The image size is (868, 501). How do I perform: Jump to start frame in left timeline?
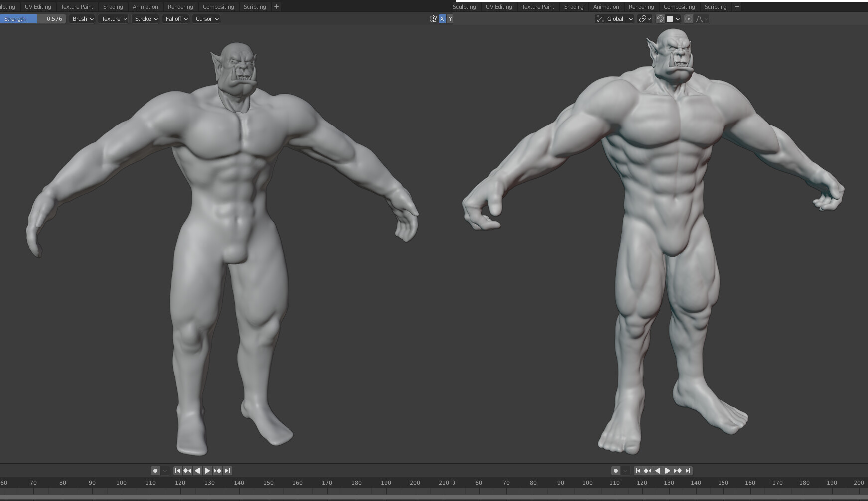(177, 471)
